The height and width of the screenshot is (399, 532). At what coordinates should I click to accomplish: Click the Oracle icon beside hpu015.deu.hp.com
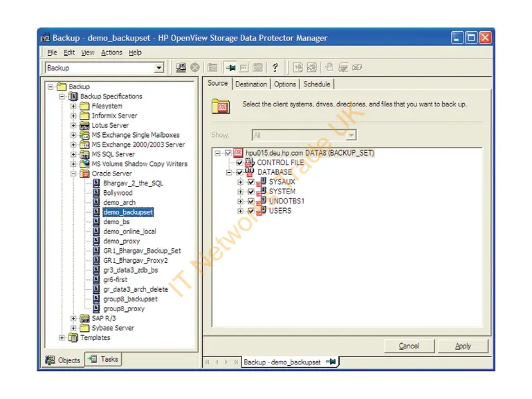[238, 153]
